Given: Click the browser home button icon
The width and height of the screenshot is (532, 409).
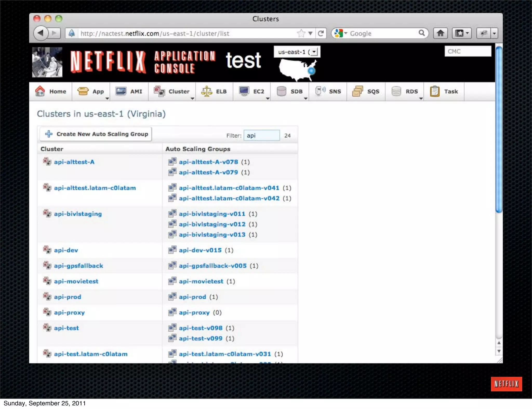Looking at the screenshot, I should tap(440, 33).
